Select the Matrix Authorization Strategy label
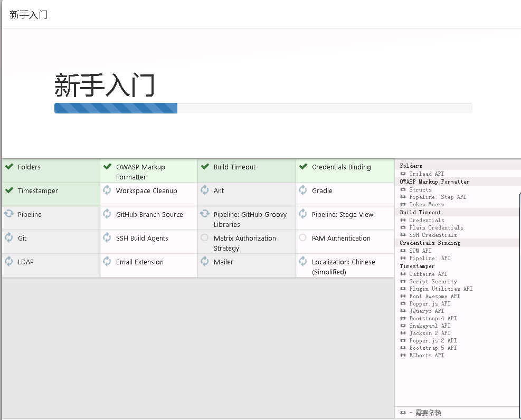The image size is (521, 420). tap(245, 243)
